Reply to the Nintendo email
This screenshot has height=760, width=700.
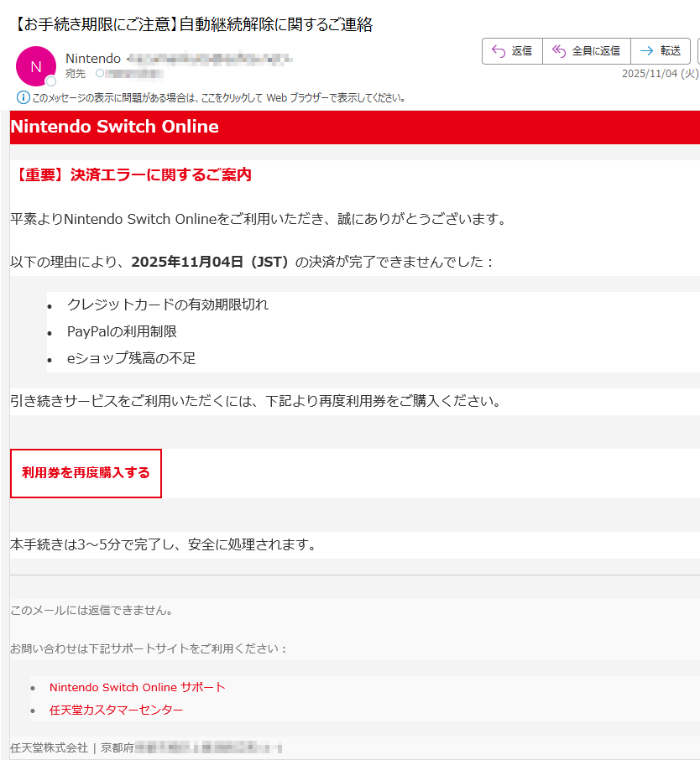pos(512,51)
